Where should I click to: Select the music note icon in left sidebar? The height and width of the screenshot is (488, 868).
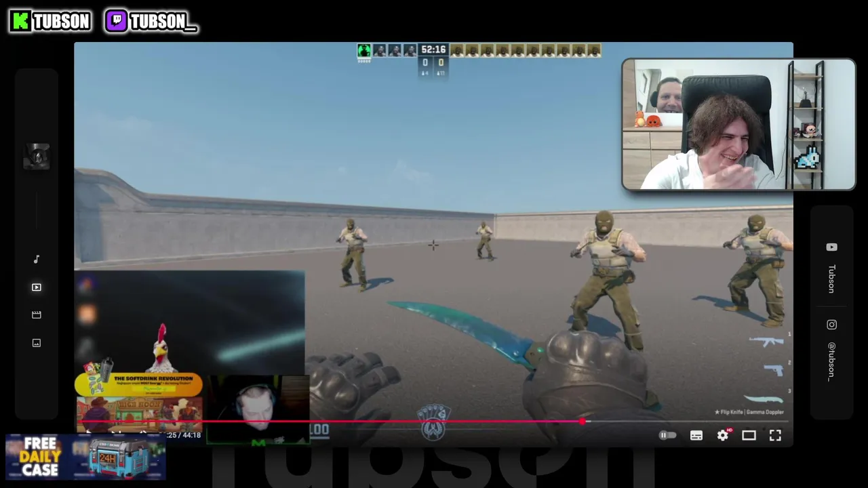[37, 259]
